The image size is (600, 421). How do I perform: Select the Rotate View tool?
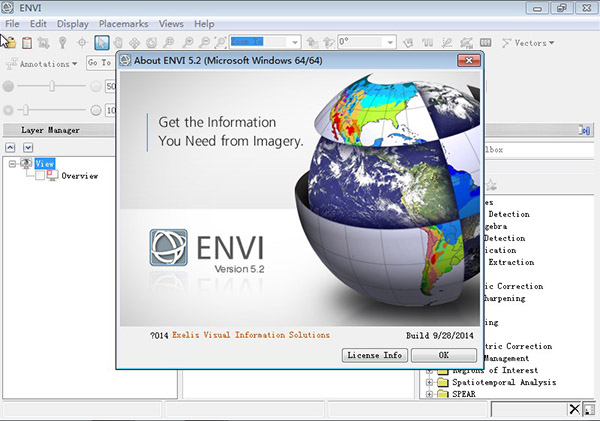(x=152, y=42)
